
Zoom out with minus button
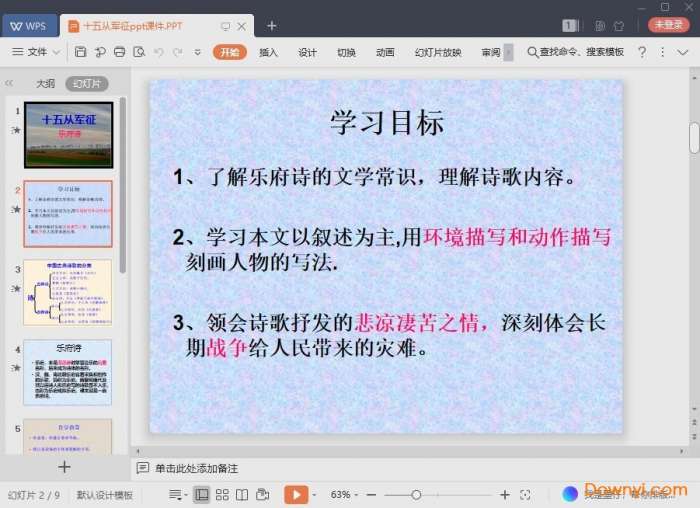371,495
